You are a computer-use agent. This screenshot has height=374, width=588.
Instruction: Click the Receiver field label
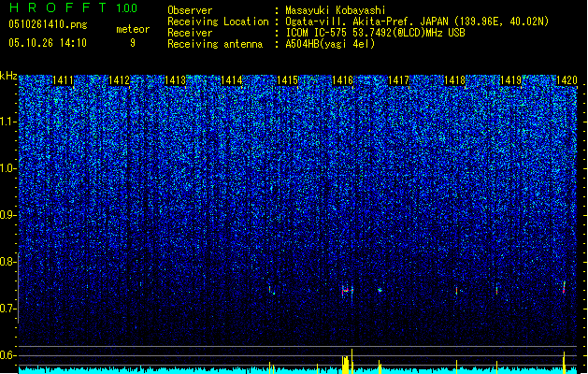coord(190,33)
